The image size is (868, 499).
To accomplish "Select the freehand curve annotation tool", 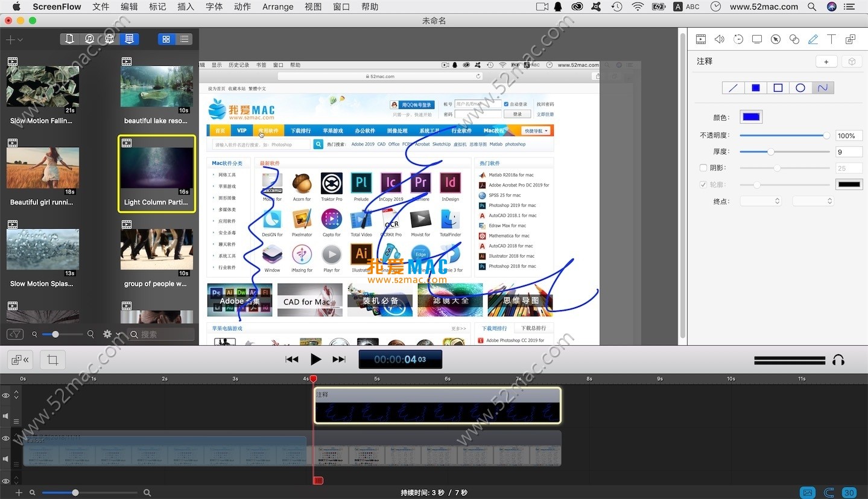I will click(823, 88).
